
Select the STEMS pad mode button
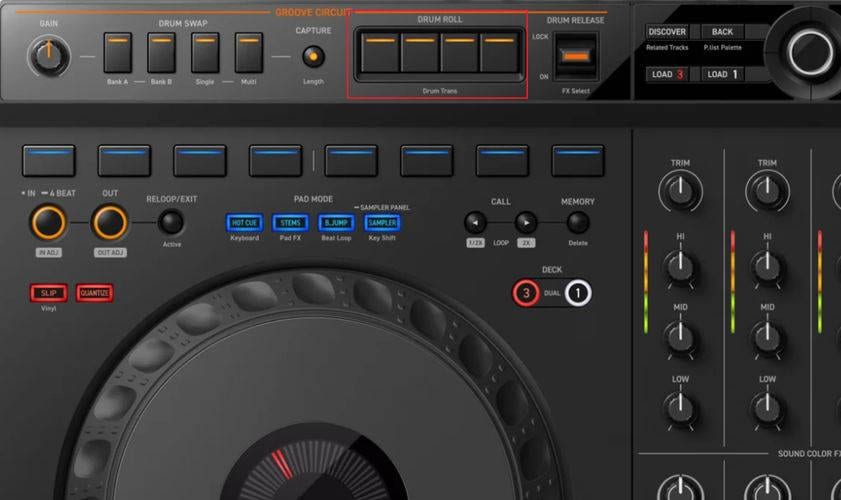coord(290,223)
